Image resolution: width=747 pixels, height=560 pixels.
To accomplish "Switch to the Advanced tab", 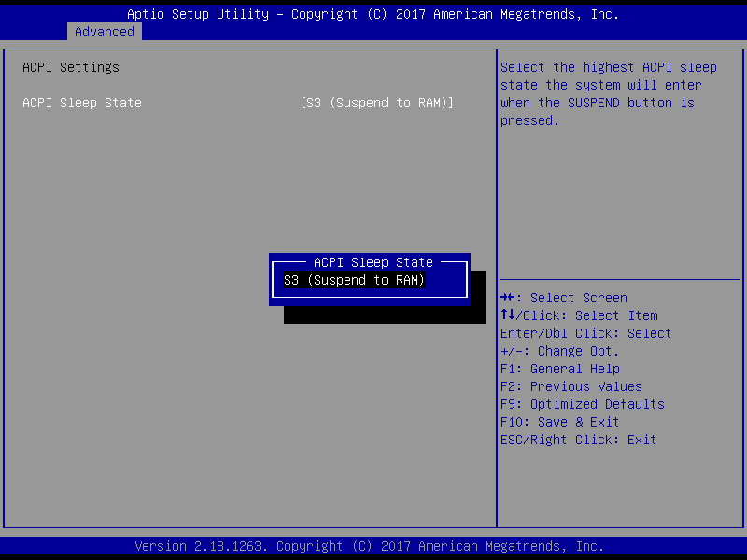I will click(x=105, y=32).
